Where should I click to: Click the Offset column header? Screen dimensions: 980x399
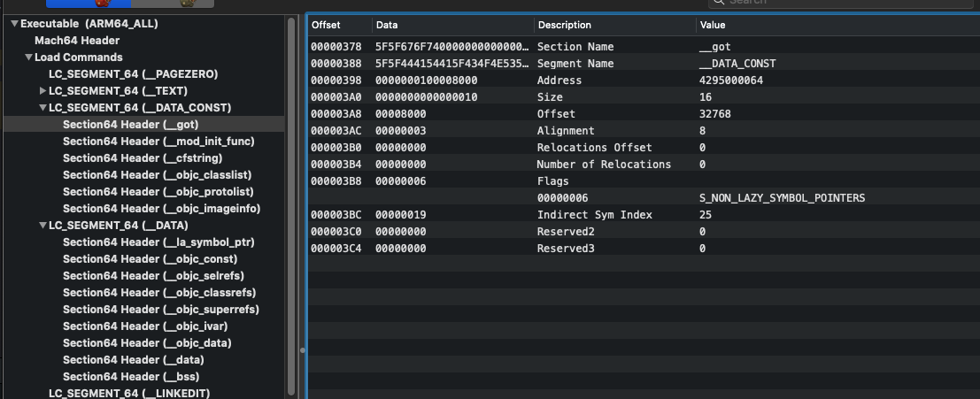click(326, 26)
